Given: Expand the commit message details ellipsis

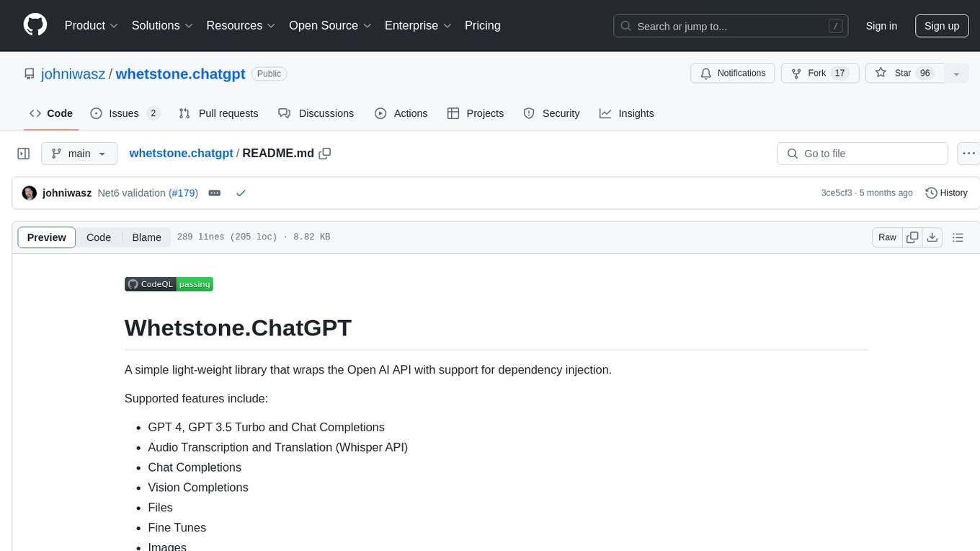Looking at the screenshot, I should pos(215,193).
